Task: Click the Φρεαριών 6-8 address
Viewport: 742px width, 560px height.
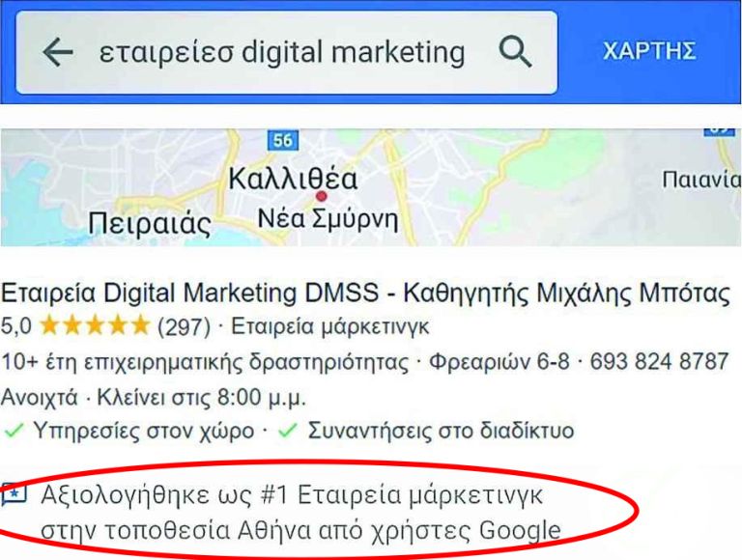Action: click(499, 362)
